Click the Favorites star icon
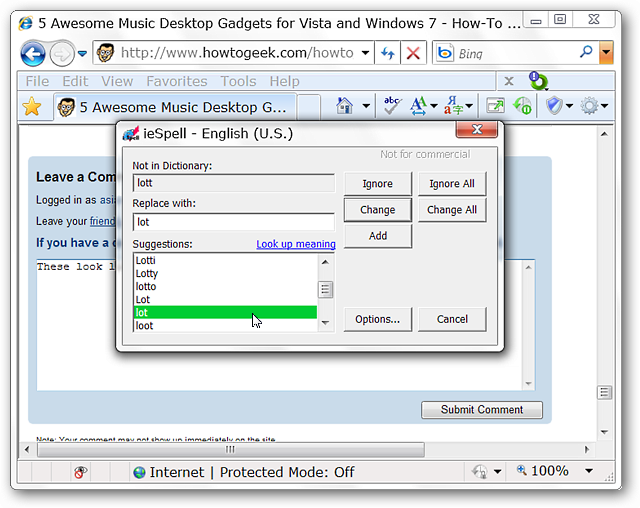This screenshot has width=640, height=508. click(x=32, y=107)
